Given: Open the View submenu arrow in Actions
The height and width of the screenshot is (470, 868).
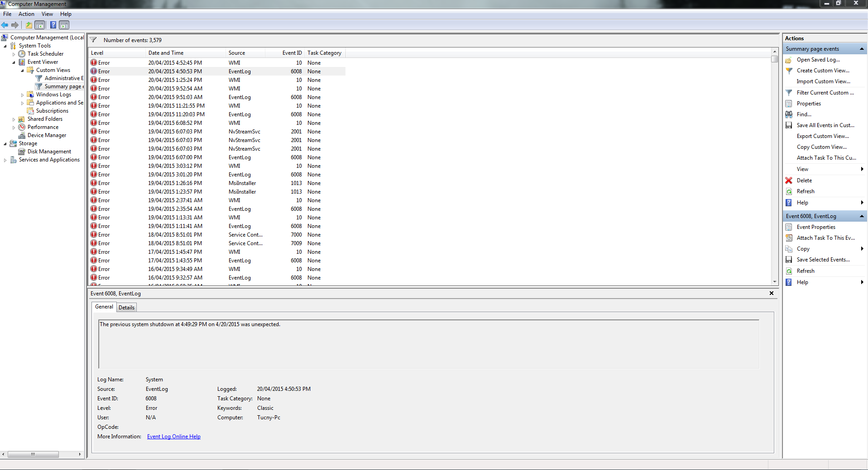Looking at the screenshot, I should (862, 169).
